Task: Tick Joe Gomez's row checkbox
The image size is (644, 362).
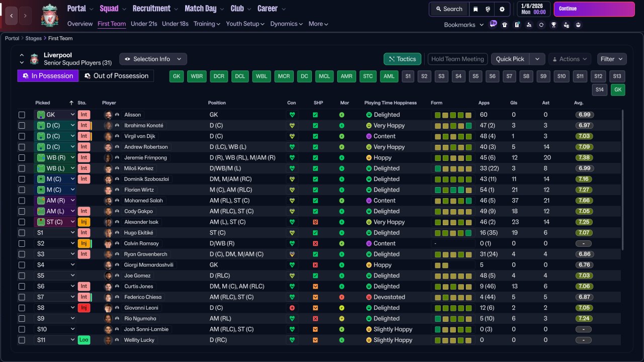Action: click(x=22, y=276)
